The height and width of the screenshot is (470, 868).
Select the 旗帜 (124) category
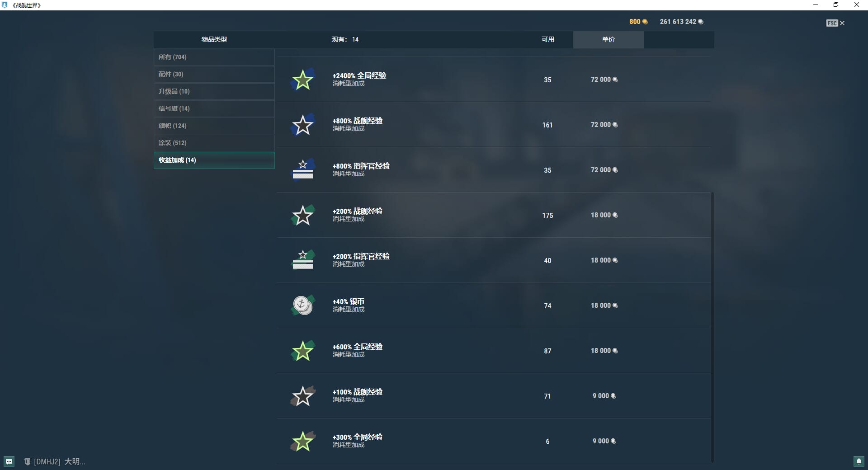point(214,126)
